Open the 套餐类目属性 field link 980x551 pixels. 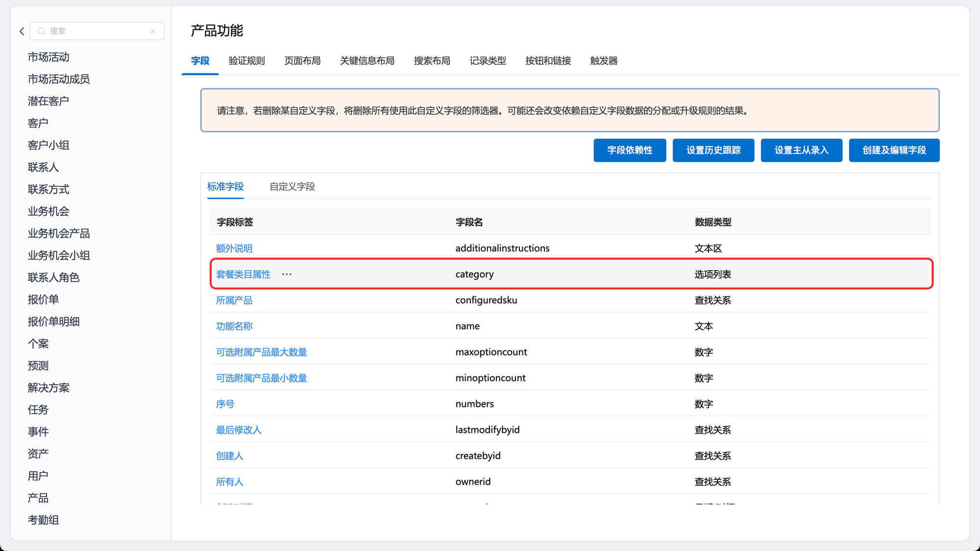[x=244, y=275]
